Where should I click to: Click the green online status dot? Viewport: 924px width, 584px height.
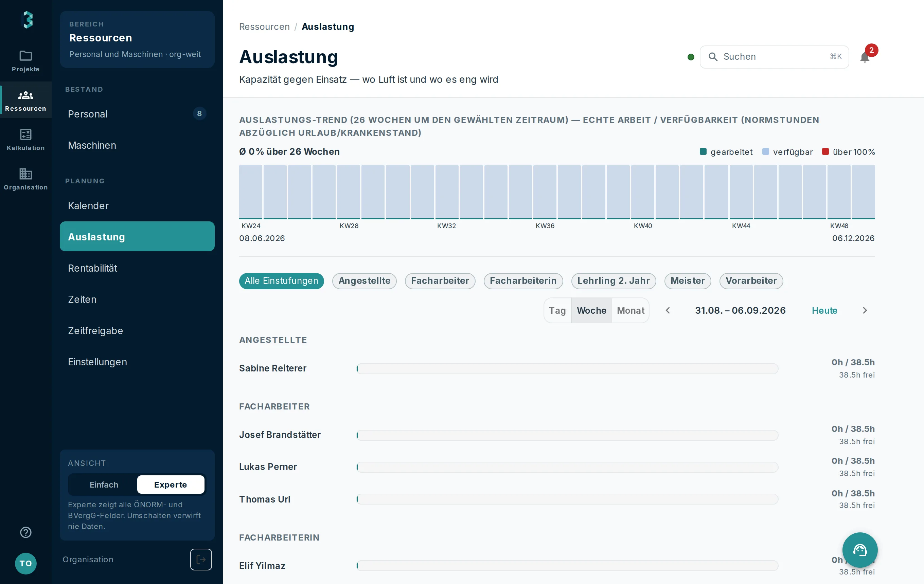(691, 57)
